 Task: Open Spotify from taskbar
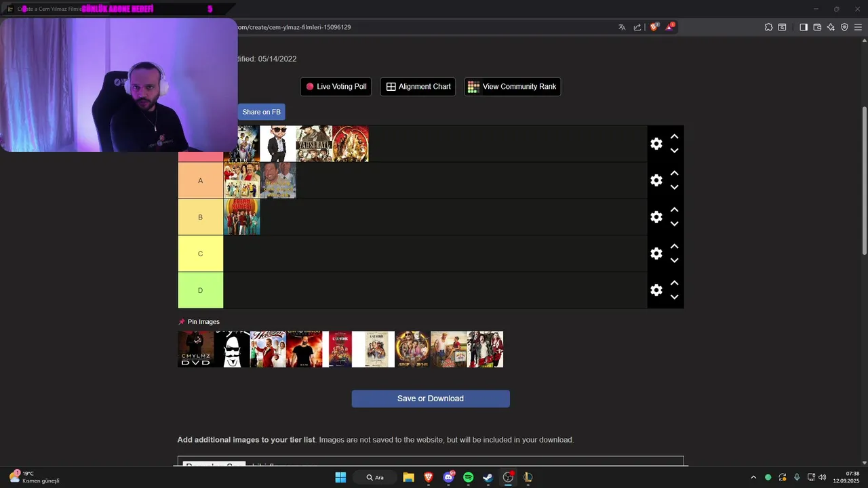coord(468,477)
